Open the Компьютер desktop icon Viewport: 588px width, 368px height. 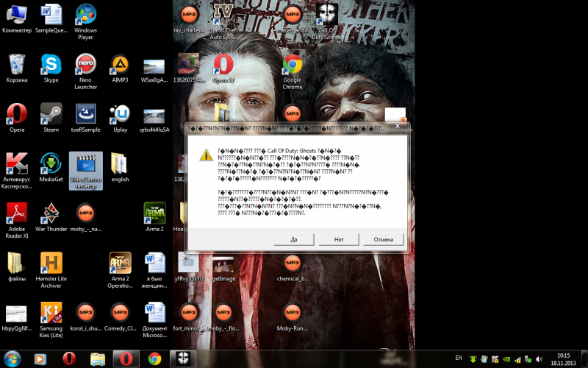[16, 19]
